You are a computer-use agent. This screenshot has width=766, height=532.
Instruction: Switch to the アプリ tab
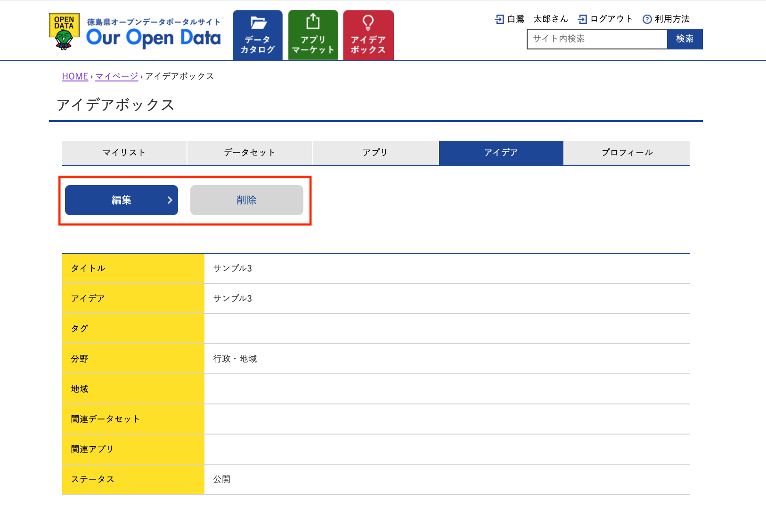375,153
